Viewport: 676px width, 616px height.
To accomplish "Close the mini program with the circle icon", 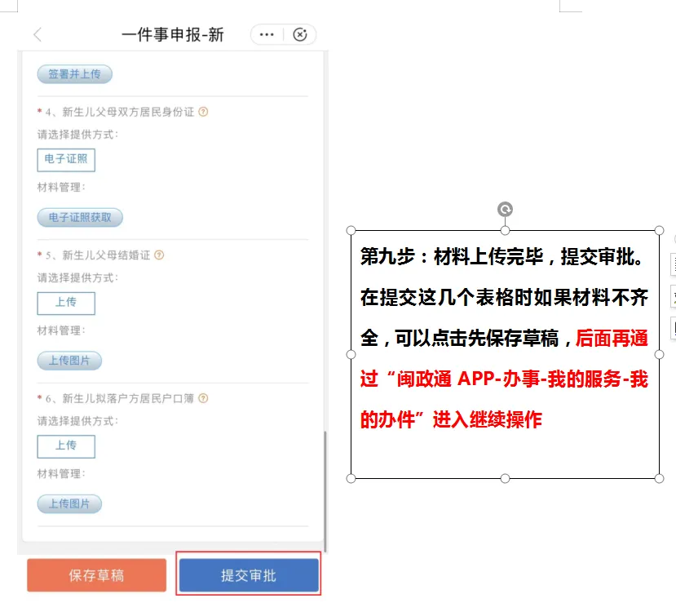I will tap(300, 34).
